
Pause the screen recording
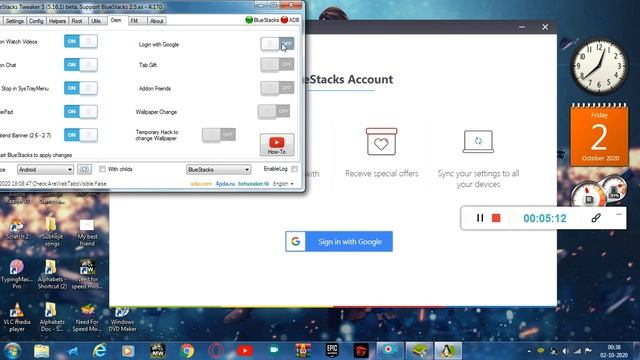(480, 218)
